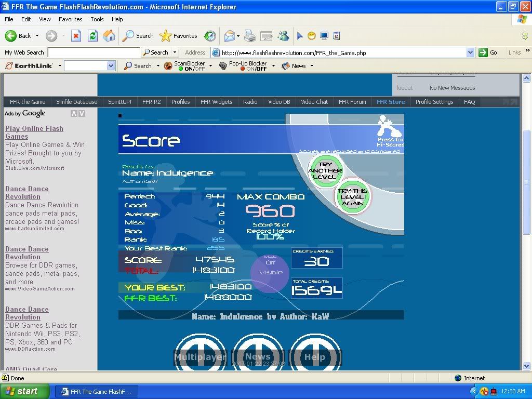The image size is (532, 399).
Task: Click the Refresh page icon
Action: coord(92,36)
